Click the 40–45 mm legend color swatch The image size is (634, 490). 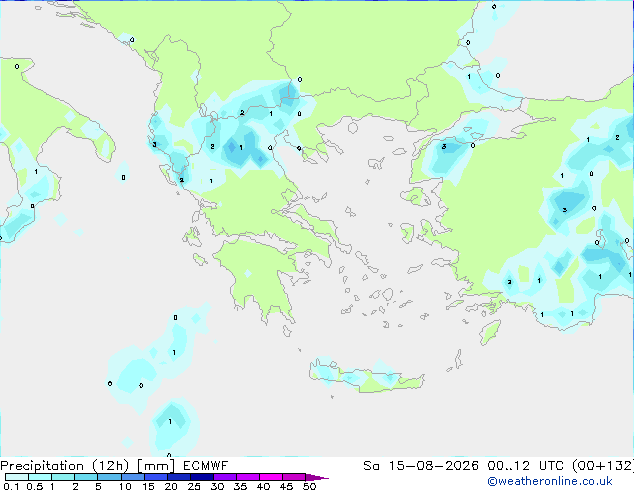(x=271, y=477)
